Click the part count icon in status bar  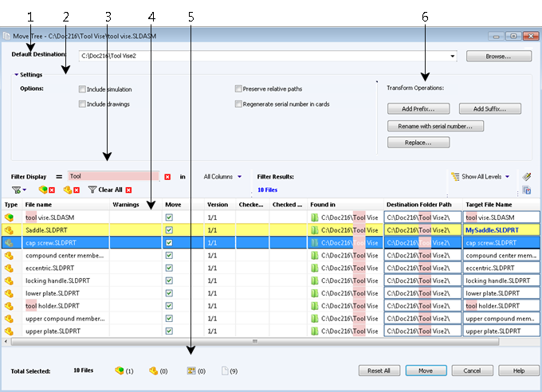click(x=154, y=370)
